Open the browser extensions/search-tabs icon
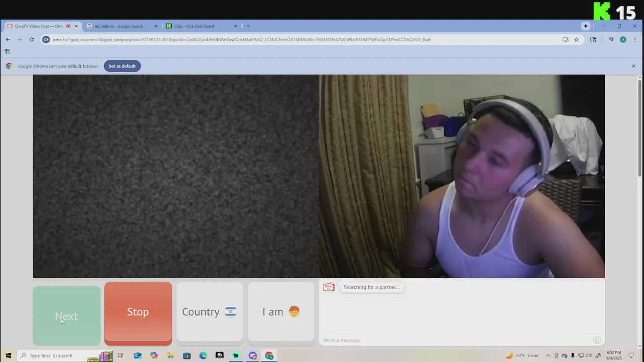 (x=593, y=39)
